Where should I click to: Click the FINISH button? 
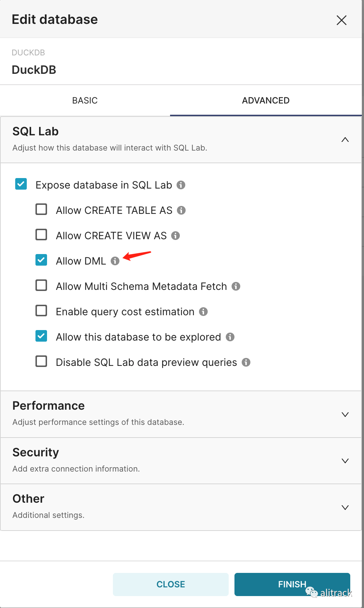click(x=292, y=584)
